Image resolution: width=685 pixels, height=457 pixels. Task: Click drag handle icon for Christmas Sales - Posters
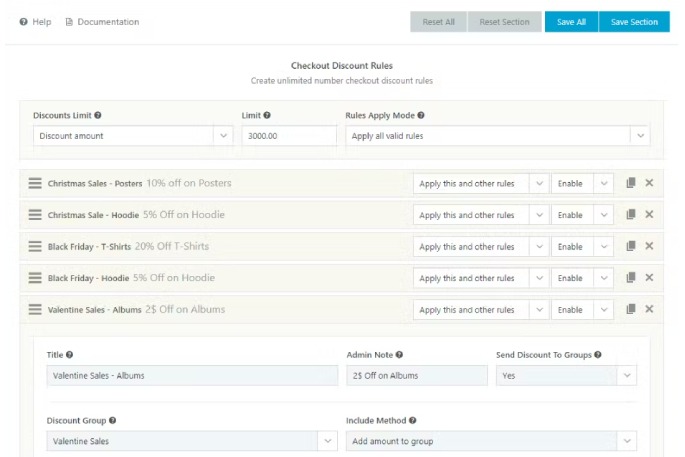tap(35, 183)
